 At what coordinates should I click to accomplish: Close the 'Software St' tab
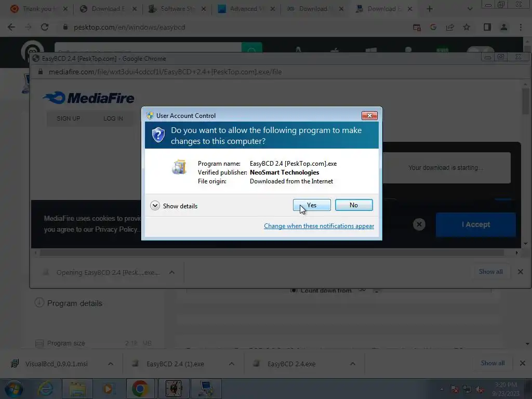(x=204, y=9)
